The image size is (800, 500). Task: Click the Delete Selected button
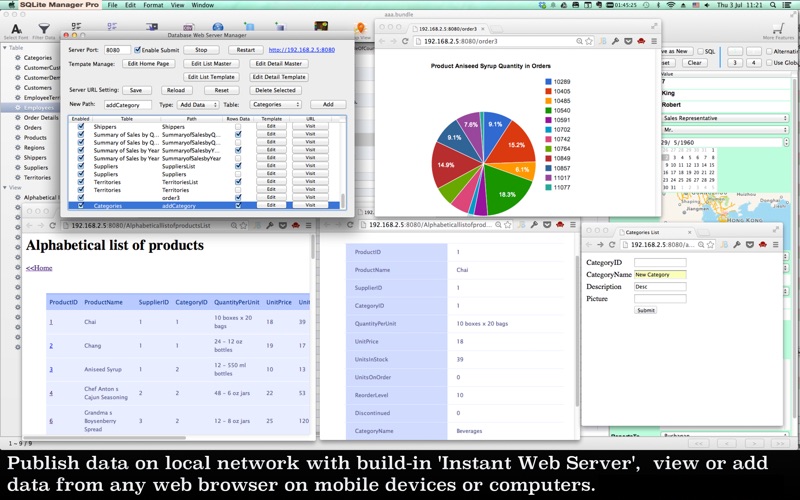(276, 90)
